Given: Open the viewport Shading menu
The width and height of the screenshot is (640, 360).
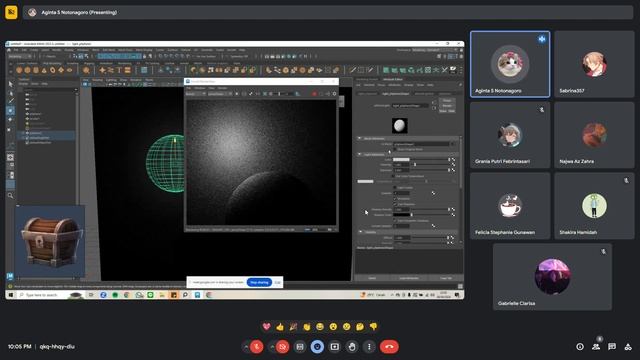Looking at the screenshot, I should [x=97, y=80].
